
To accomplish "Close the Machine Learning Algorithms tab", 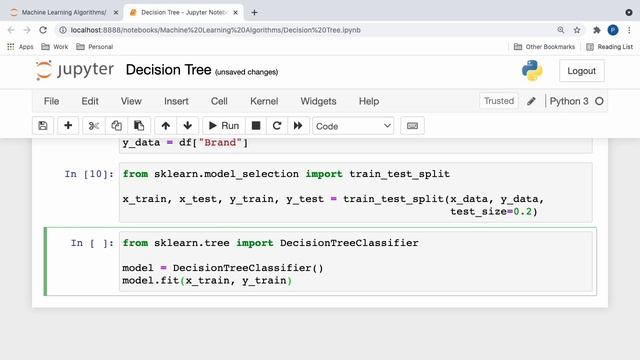I will (116, 13).
